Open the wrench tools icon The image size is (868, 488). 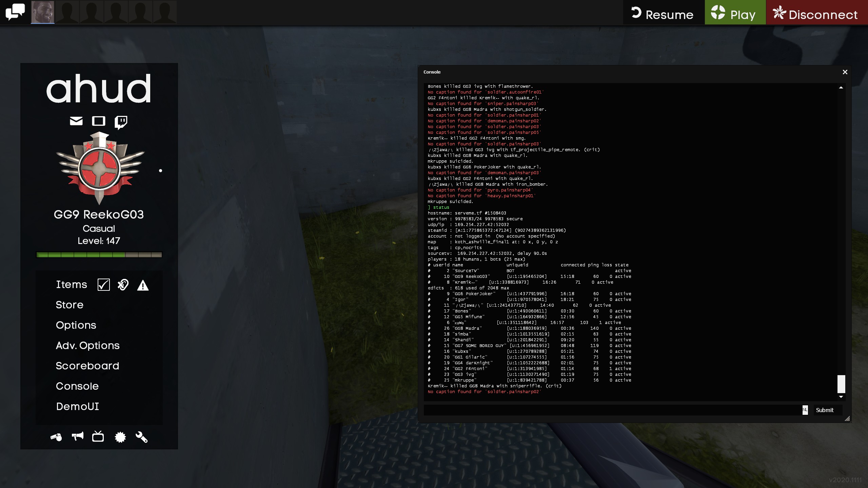click(x=141, y=437)
